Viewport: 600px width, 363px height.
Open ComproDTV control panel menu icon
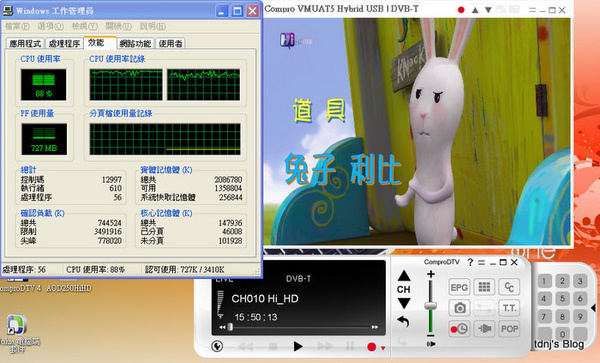(x=481, y=262)
